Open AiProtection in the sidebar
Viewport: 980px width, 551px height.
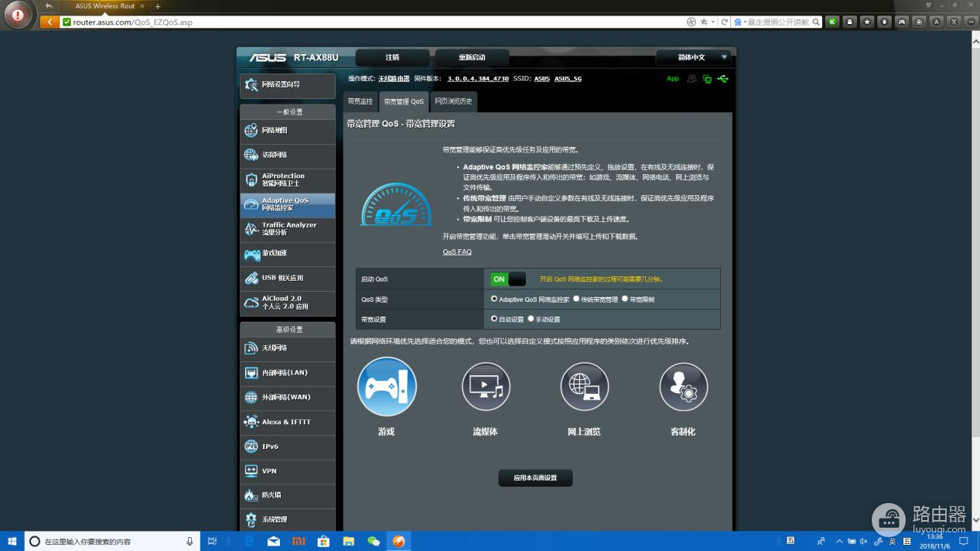point(288,180)
